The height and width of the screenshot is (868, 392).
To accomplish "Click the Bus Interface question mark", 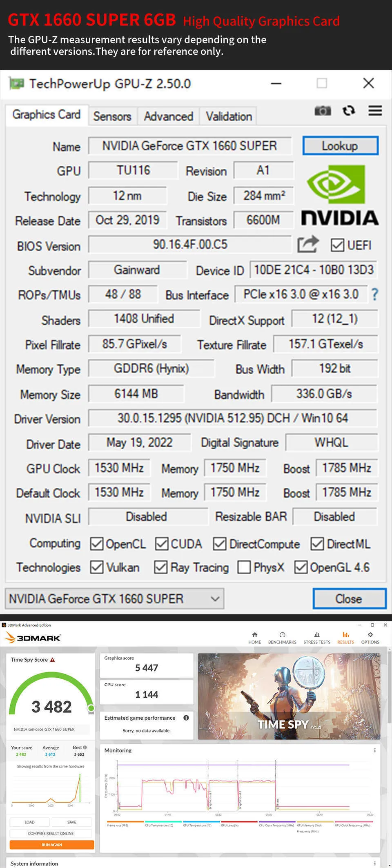I will [x=374, y=294].
